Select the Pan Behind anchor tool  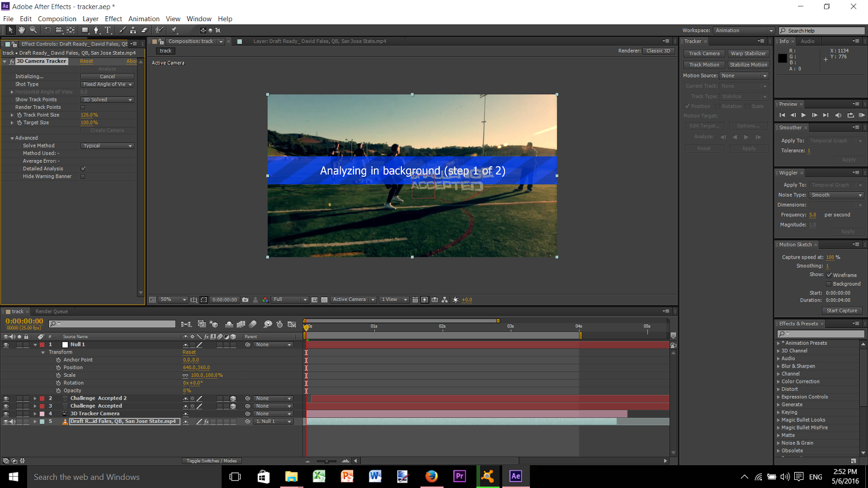71,30
